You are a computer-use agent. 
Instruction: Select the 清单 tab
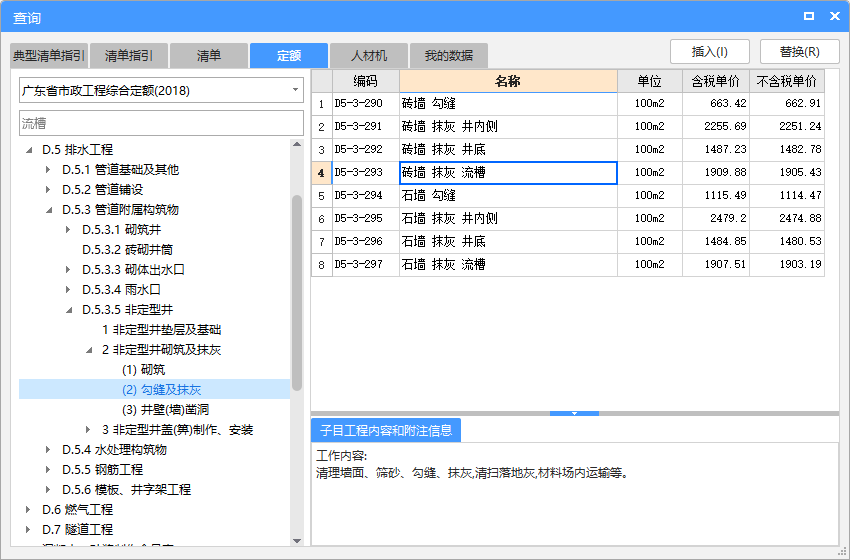[x=209, y=55]
